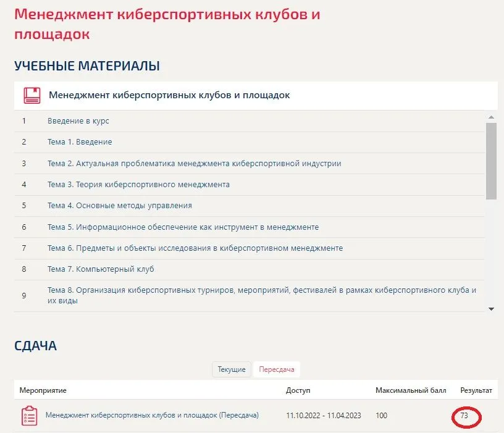Open Тема 6 on предметы и объекты исследования
This screenshot has height=433, width=504.
click(195, 248)
